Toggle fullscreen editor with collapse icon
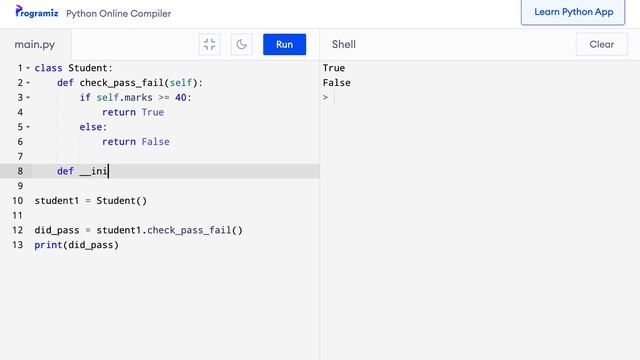 [x=209, y=44]
